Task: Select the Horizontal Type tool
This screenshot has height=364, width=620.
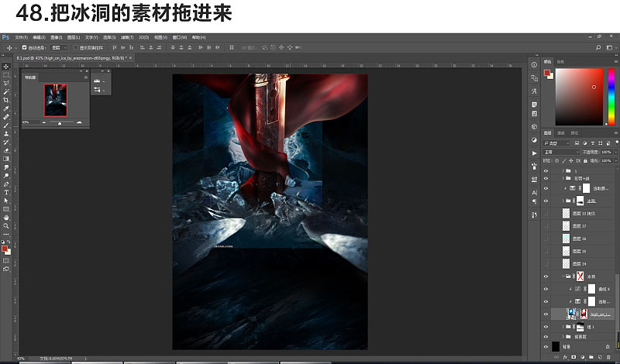Action: 6,193
